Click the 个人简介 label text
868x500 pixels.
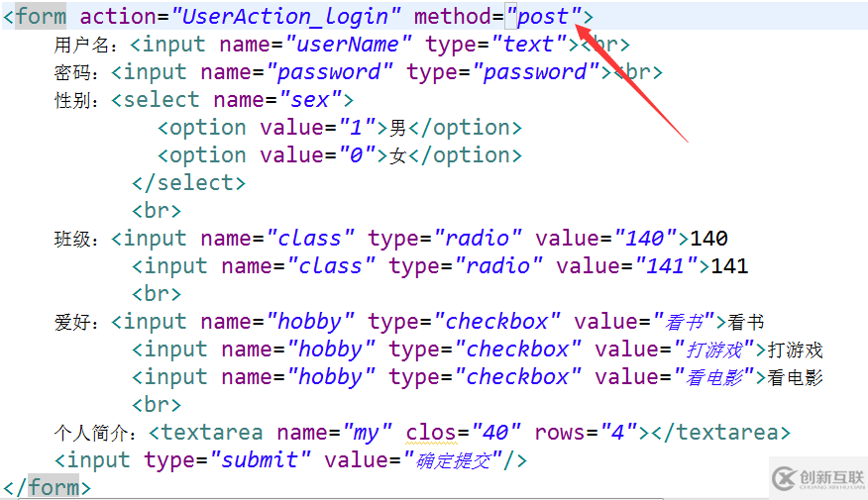(90, 433)
